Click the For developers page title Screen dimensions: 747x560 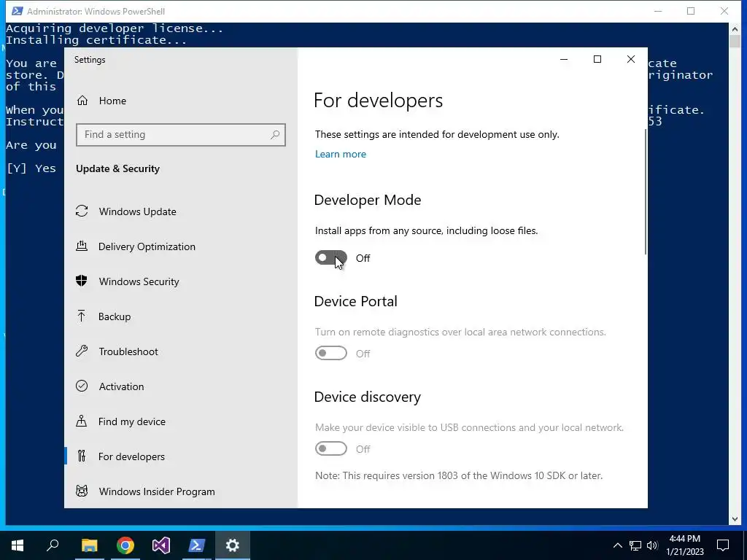click(379, 101)
